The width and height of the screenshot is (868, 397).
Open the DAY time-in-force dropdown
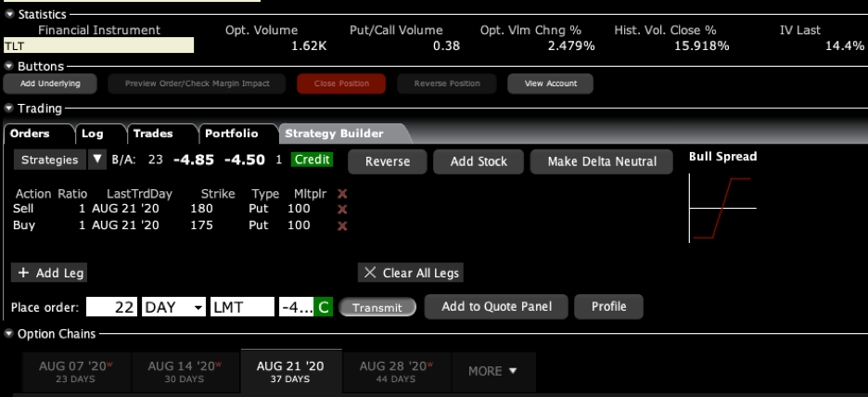pos(198,307)
